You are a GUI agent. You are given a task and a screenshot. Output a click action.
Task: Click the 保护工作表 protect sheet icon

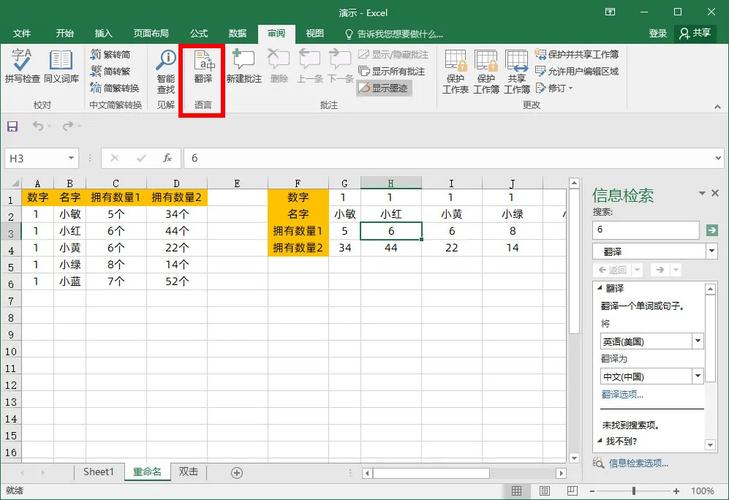point(456,70)
